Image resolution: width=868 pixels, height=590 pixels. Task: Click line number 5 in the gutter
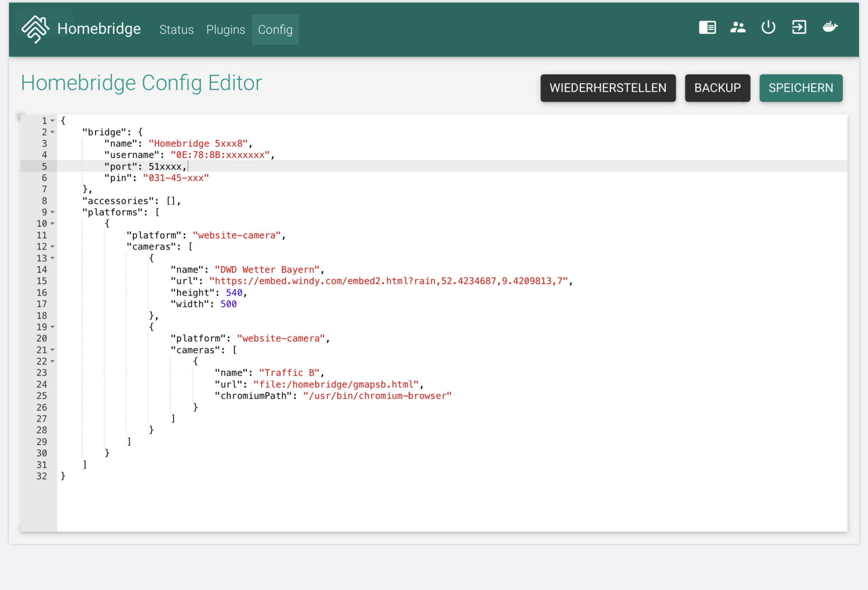click(44, 167)
